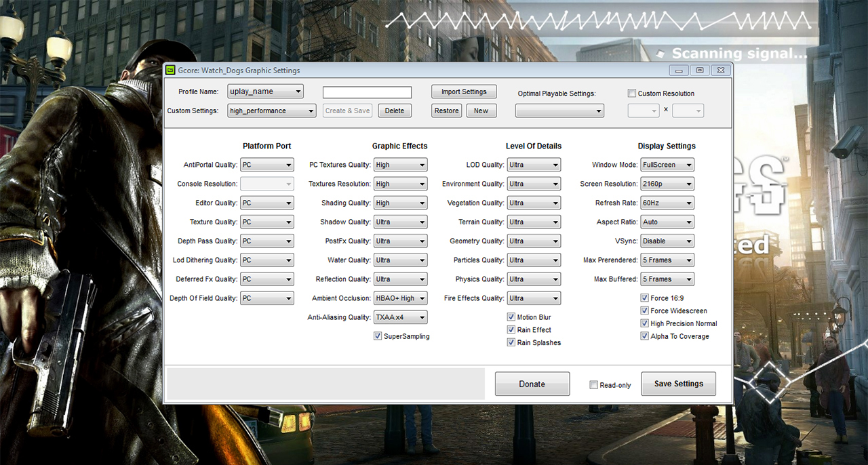The width and height of the screenshot is (868, 465).
Task: Open the Anti-Aliasing Quality dropdown
Action: tap(400, 317)
